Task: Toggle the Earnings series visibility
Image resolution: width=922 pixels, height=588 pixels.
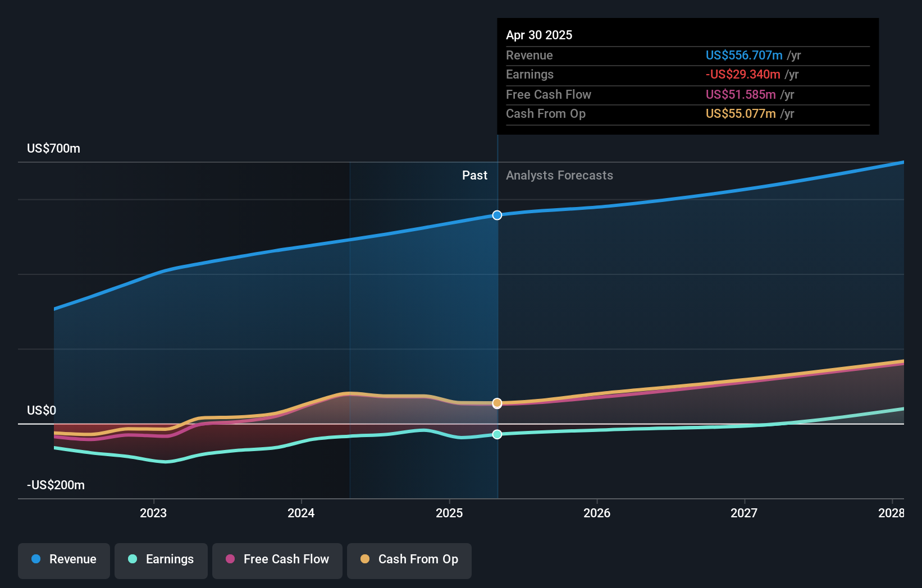Action: pos(161,559)
